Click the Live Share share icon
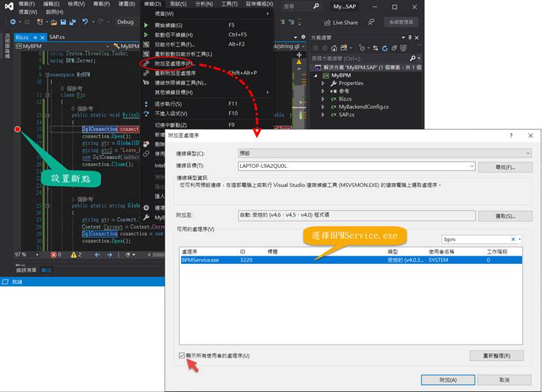The image size is (542, 392). pos(327,23)
